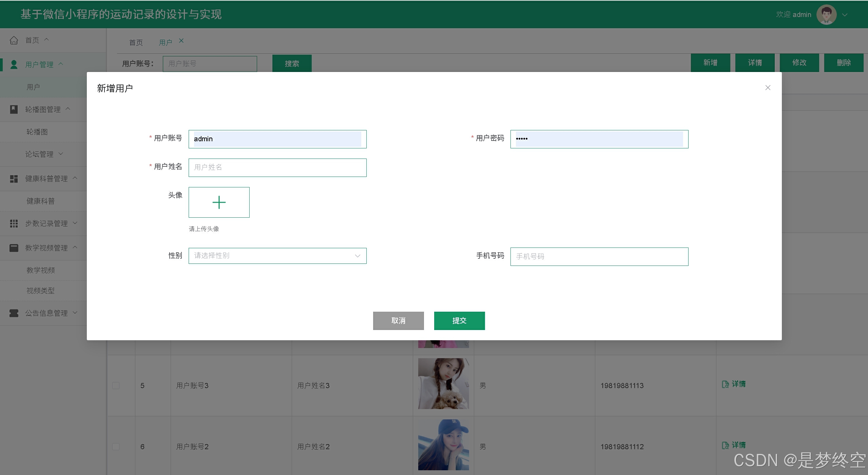Click the 用户姓名 input field
Screen dimensions: 868x475
click(x=277, y=167)
